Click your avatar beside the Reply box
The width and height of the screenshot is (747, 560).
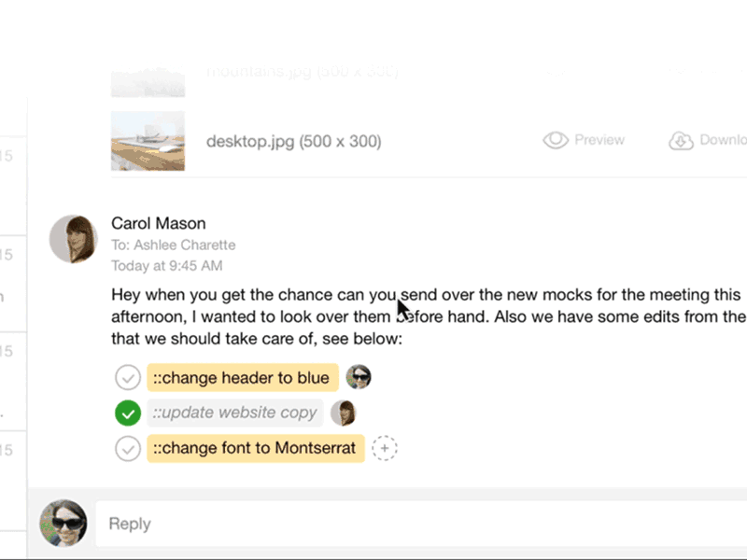pyautogui.click(x=63, y=523)
